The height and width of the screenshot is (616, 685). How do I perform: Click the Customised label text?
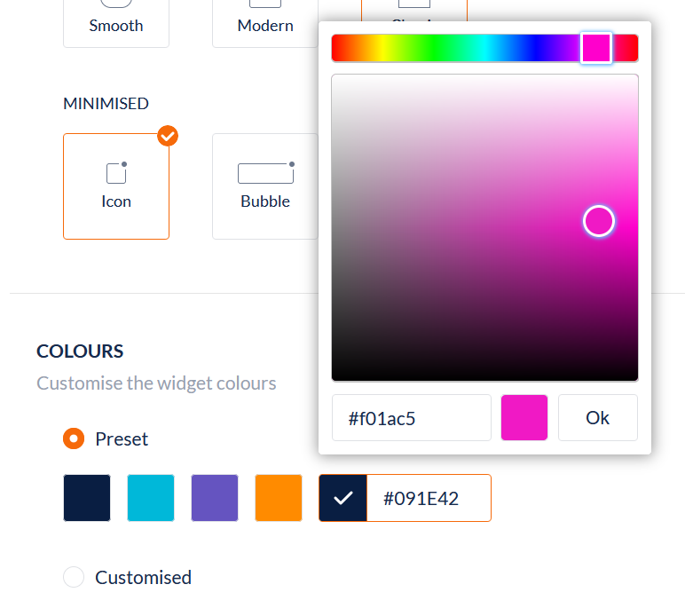coord(143,577)
